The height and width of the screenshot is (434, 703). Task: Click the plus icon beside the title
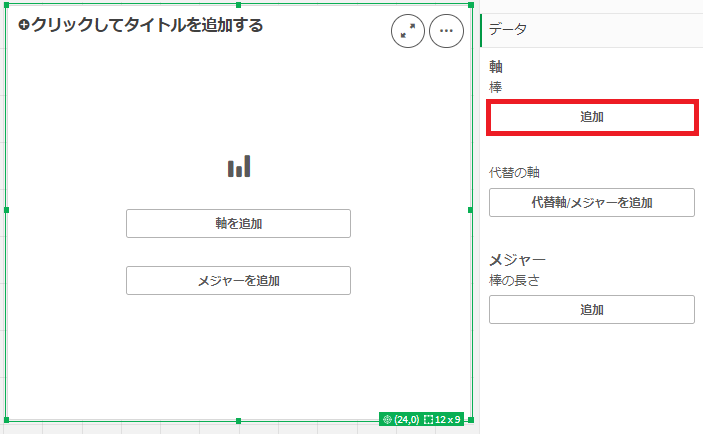click(24, 26)
